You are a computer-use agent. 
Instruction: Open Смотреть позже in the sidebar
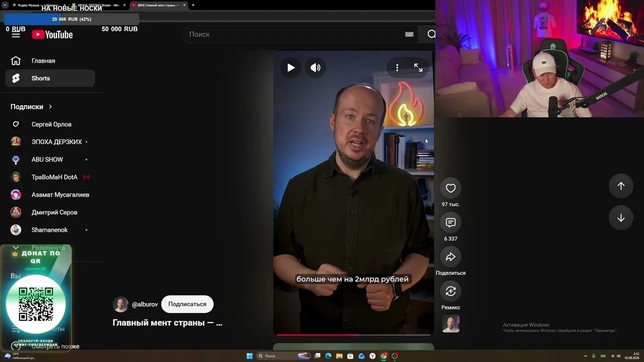click(x=50, y=346)
